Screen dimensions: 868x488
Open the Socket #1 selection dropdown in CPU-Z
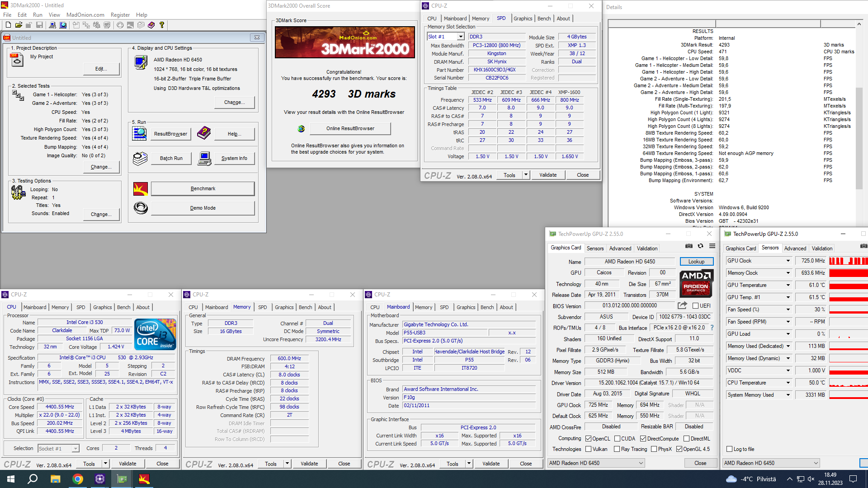75,449
